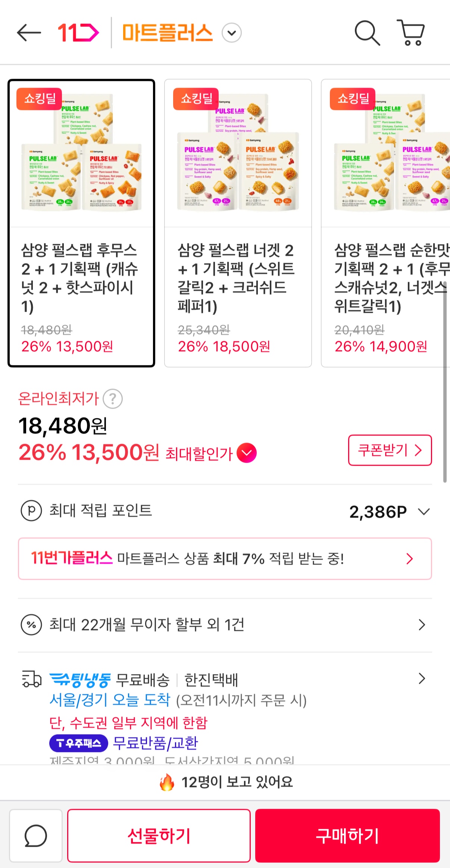Open the 11번가플러스 7% 적립 banner
The height and width of the screenshot is (868, 450).
[x=225, y=559]
